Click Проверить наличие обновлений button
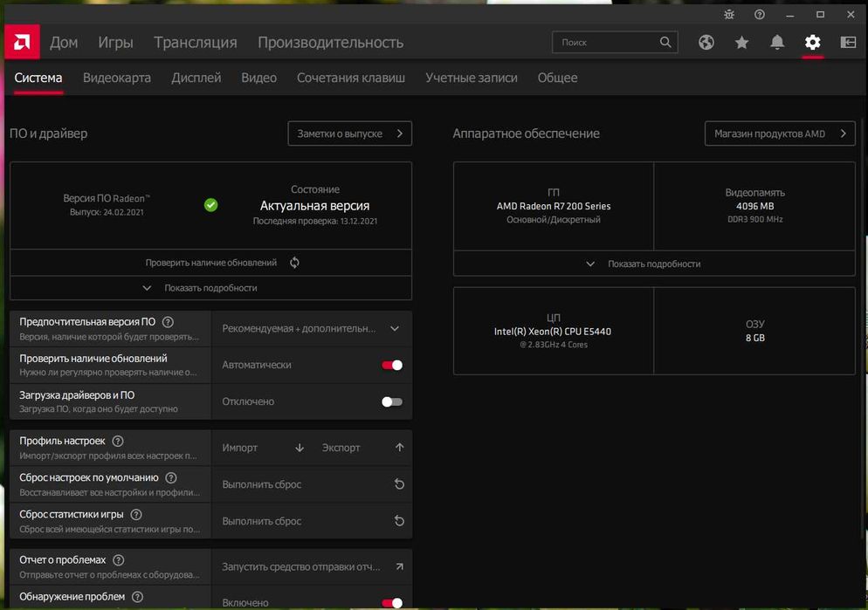 [210, 263]
